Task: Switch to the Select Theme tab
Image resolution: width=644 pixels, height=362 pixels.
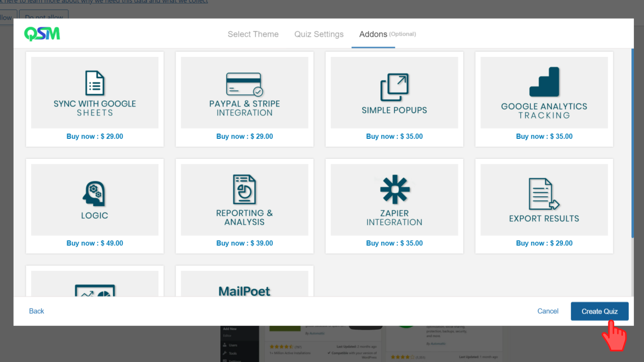Action: click(253, 34)
